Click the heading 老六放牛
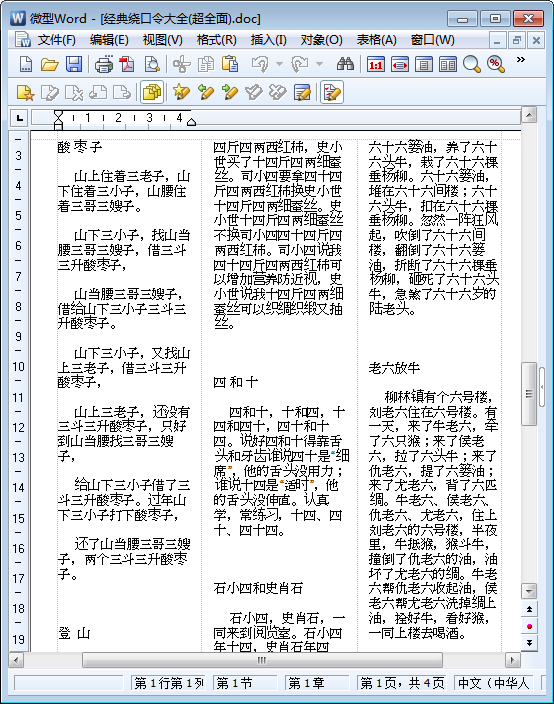The height and width of the screenshot is (704, 554). pyautogui.click(x=394, y=368)
